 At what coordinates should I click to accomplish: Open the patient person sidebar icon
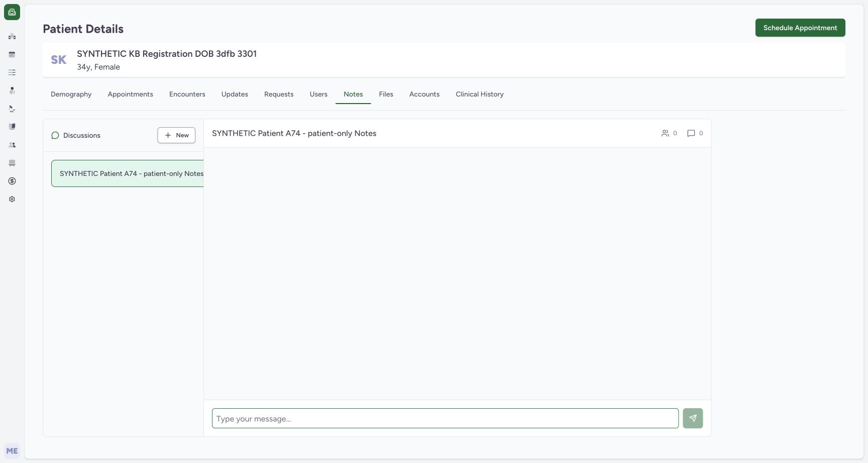click(x=12, y=90)
